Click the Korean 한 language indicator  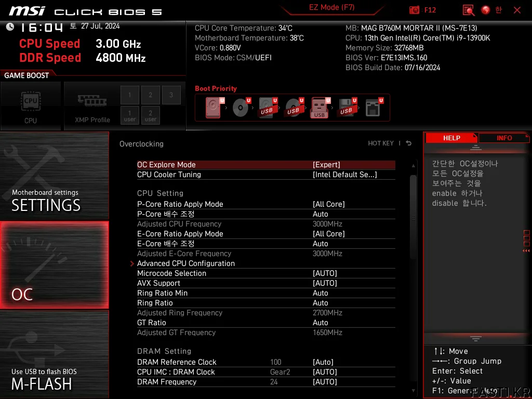click(x=498, y=10)
